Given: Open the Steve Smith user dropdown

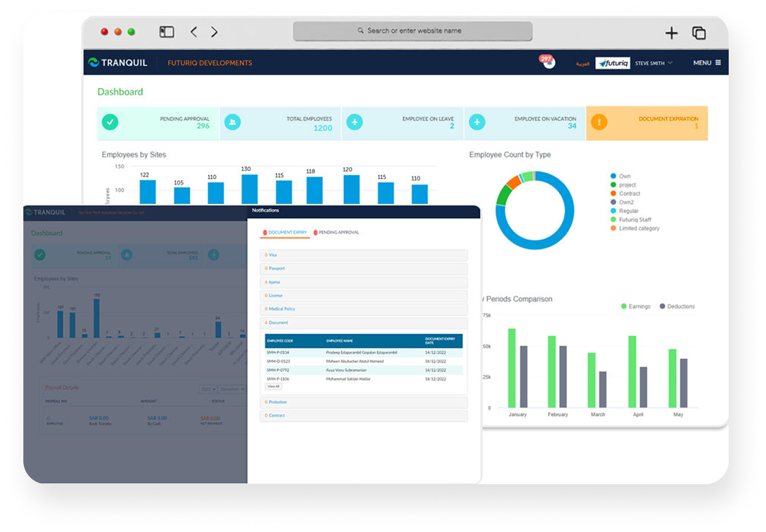Looking at the screenshot, I should [x=653, y=63].
